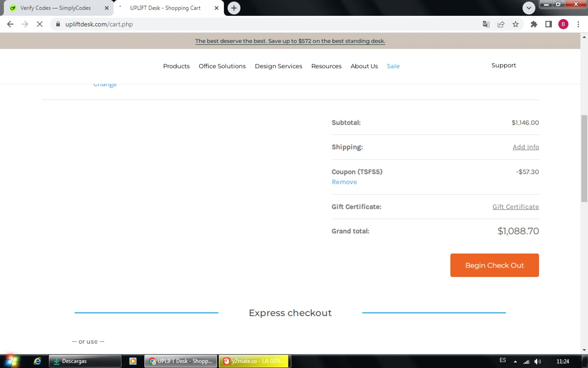
Task: Open the extensions puzzle icon
Action: pyautogui.click(x=534, y=24)
